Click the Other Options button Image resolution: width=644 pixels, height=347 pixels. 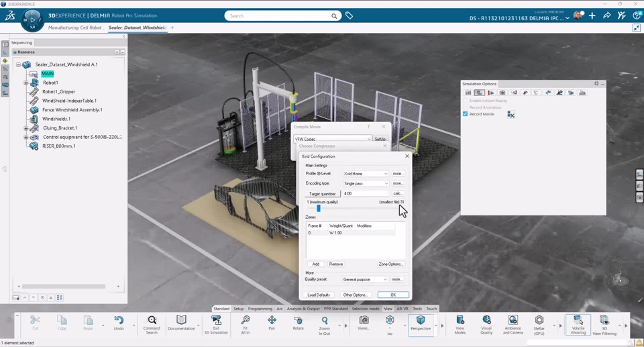point(356,295)
